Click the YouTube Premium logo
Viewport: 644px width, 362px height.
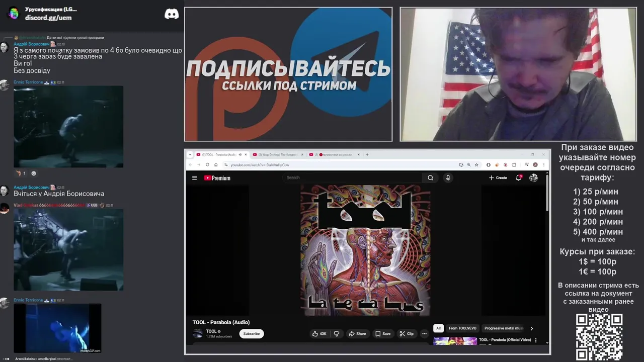pos(217,177)
